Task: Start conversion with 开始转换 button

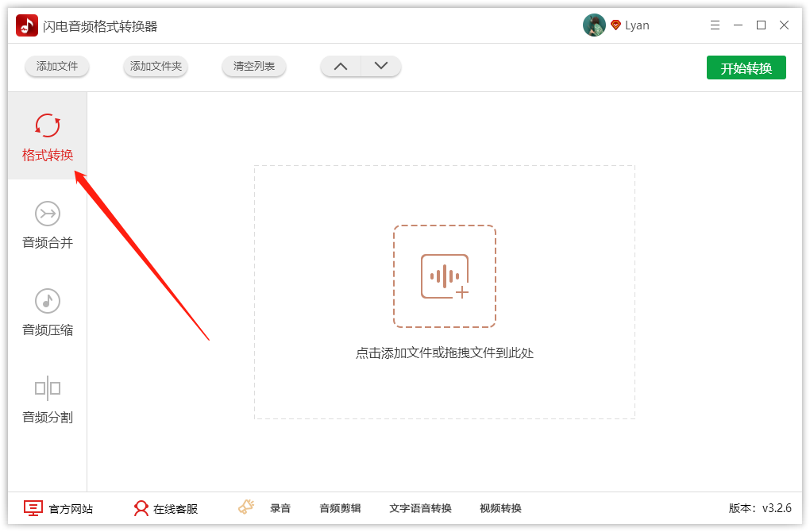Action: point(746,67)
